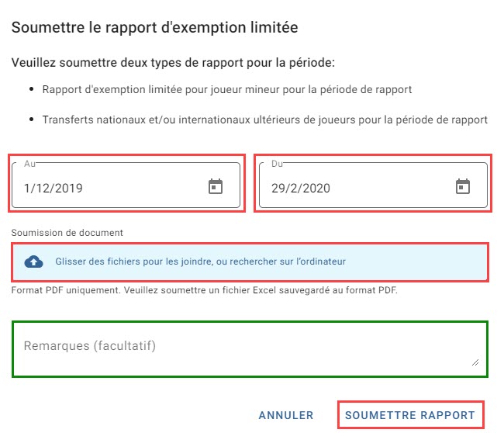This screenshot has height=433, width=504.
Task: Click the small 'Au' field label
Action: tap(29, 164)
